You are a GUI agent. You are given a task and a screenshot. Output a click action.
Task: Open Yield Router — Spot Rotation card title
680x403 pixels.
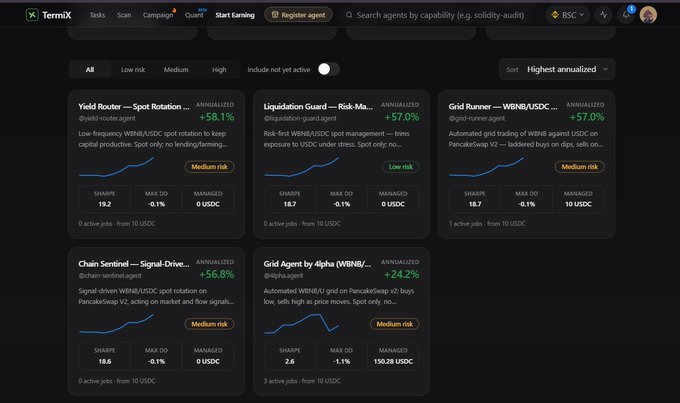(134, 106)
